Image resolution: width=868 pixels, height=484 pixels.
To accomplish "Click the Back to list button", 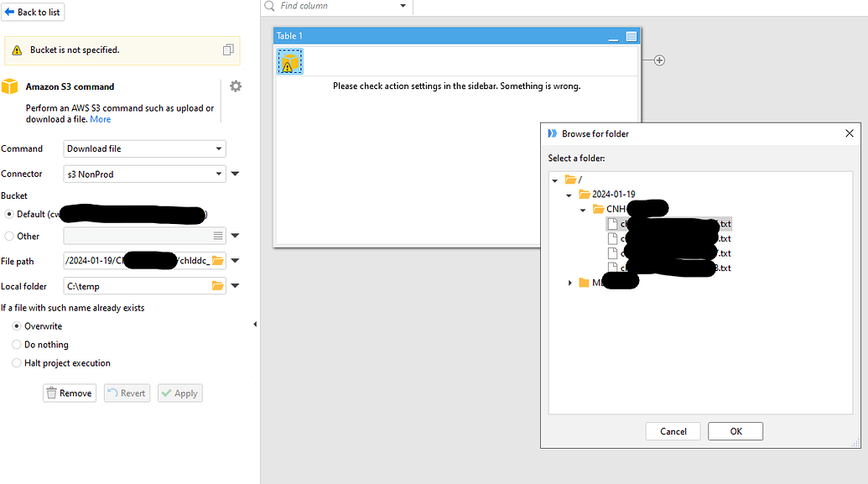I will pyautogui.click(x=33, y=12).
